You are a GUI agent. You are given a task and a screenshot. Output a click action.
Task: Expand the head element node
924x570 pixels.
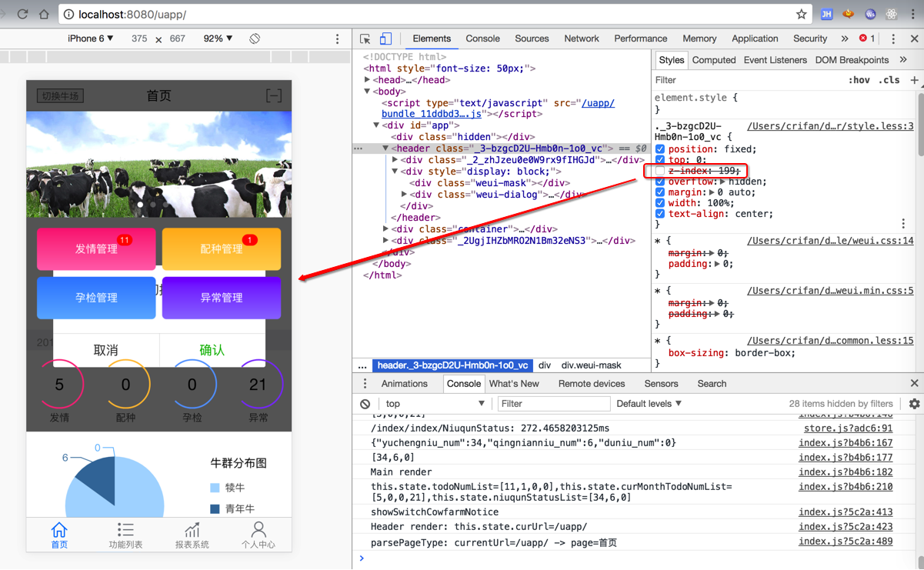(x=367, y=80)
